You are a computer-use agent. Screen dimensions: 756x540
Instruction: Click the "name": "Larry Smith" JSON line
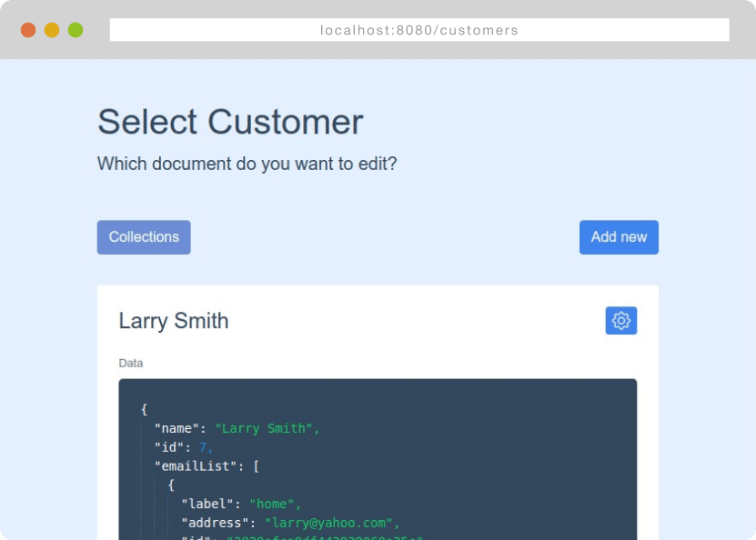(x=237, y=428)
